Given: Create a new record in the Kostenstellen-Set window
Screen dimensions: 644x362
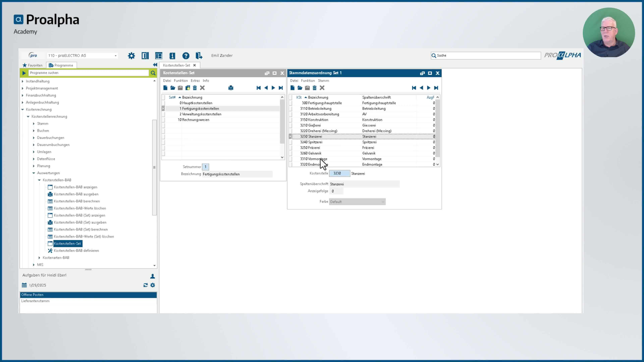Looking at the screenshot, I should click(x=165, y=88).
